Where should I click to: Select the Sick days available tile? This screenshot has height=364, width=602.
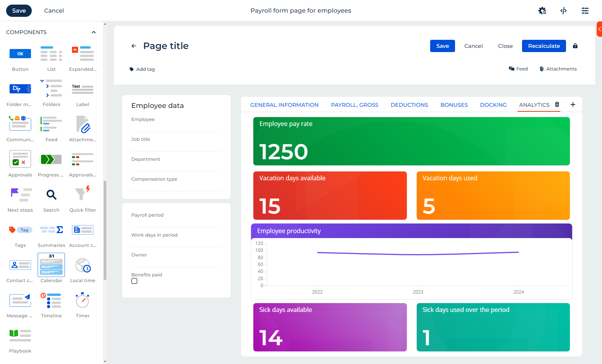tap(330, 327)
